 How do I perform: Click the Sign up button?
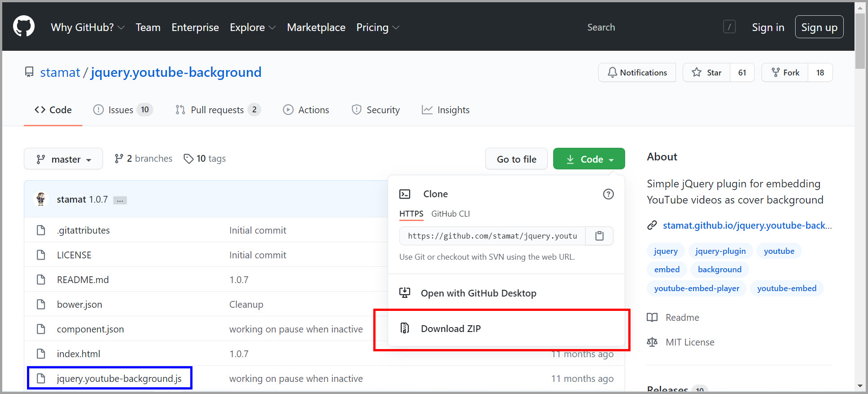(x=819, y=27)
